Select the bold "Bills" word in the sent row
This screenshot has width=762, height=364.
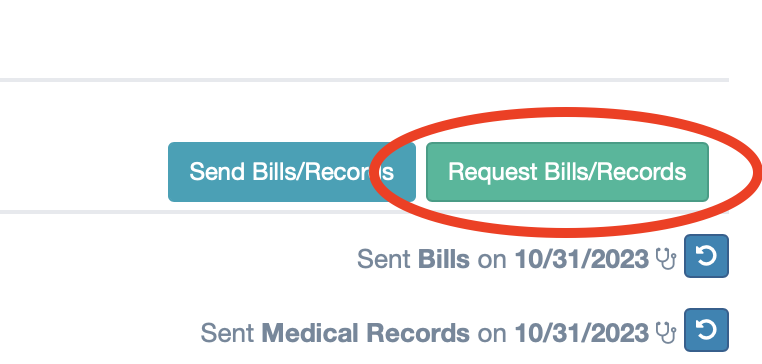444,259
